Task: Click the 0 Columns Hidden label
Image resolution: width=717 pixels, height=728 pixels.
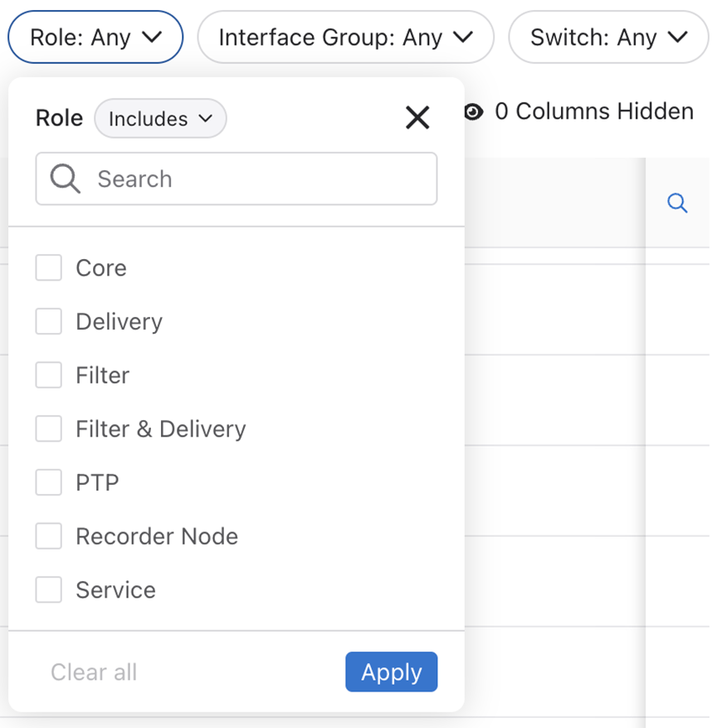Action: 593,112
